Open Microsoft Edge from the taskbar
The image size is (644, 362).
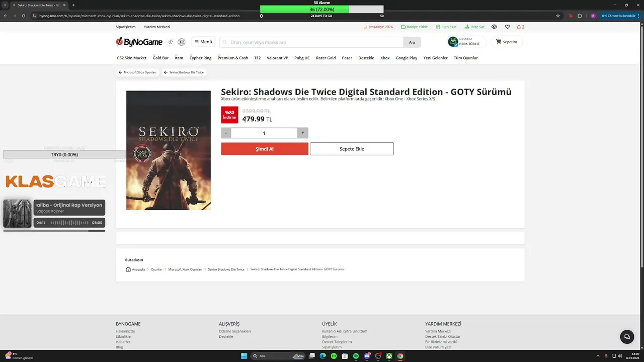point(323,356)
